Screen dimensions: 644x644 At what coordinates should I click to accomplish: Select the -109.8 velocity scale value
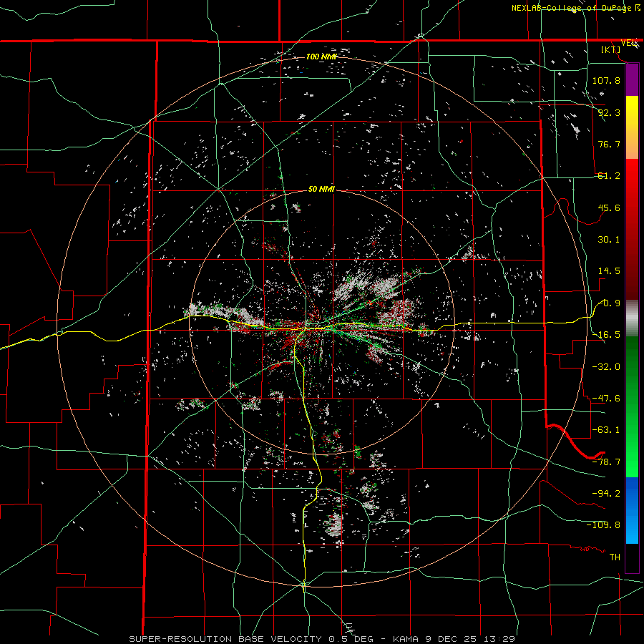[x=603, y=525]
